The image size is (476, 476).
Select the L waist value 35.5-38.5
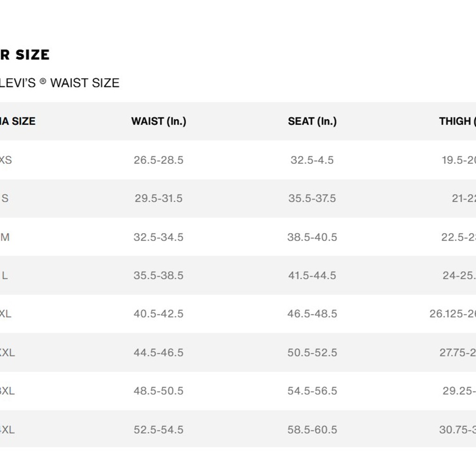coord(159,275)
